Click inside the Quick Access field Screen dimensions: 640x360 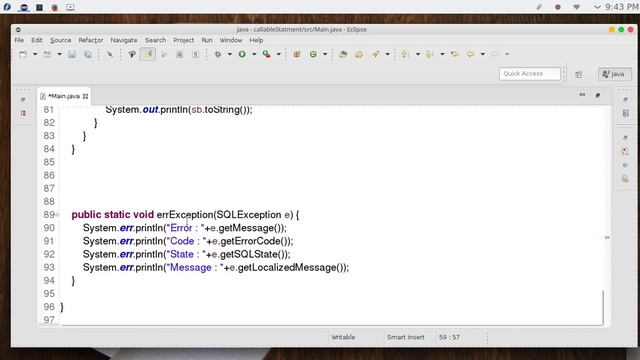click(x=529, y=73)
